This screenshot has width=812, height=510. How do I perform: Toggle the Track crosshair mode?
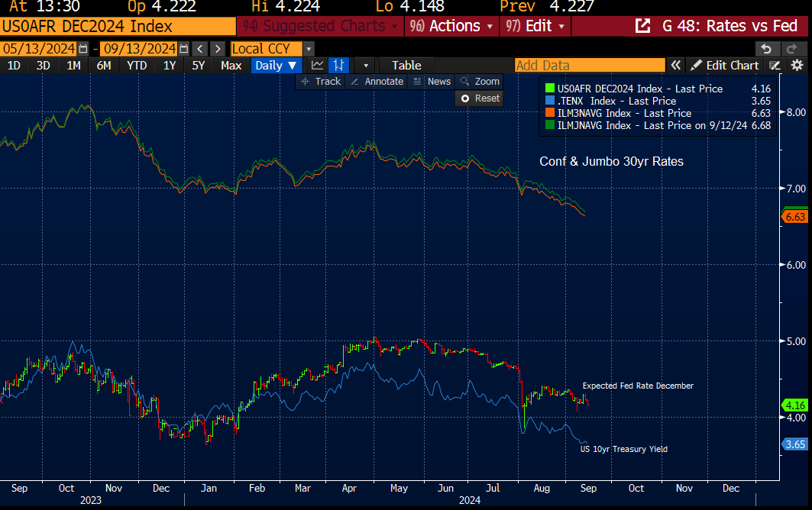[321, 82]
